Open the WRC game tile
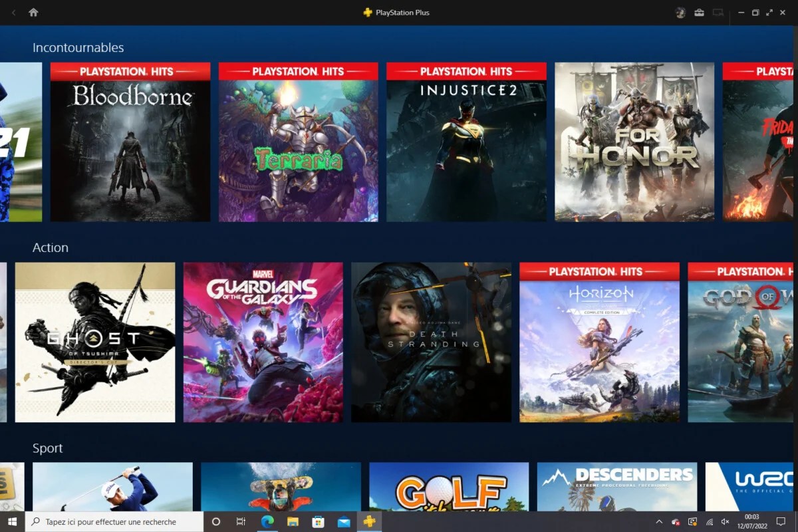The image size is (798, 532). coord(749,487)
